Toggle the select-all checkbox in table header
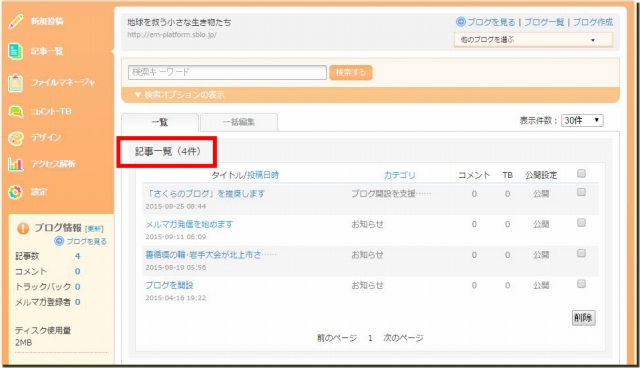Screen dimensions: 640x368 [581, 173]
